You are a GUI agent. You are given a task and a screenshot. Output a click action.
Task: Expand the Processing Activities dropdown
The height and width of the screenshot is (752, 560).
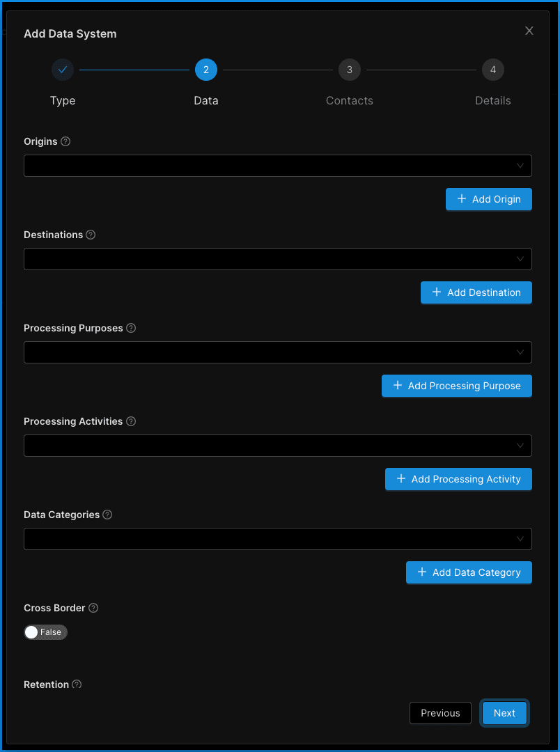point(277,446)
